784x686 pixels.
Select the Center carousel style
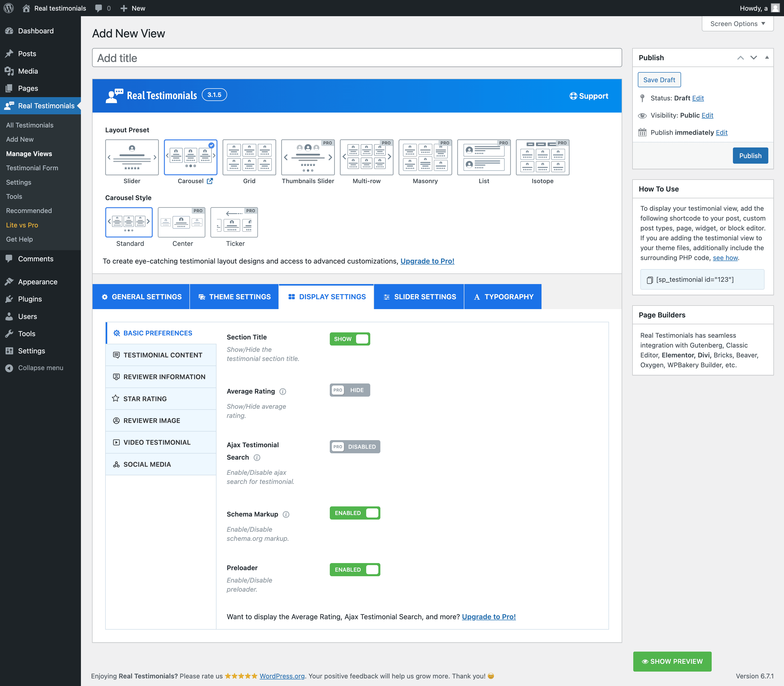click(x=181, y=222)
